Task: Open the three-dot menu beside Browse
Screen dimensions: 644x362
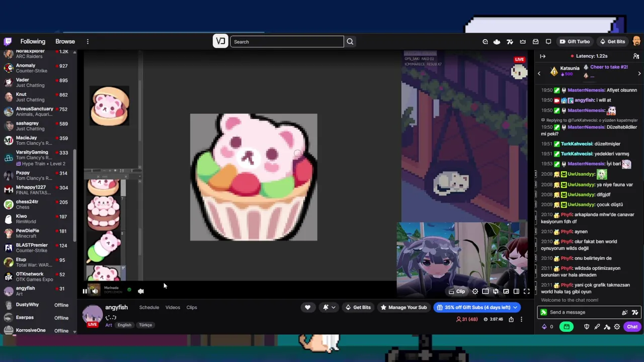Action: tap(88, 42)
